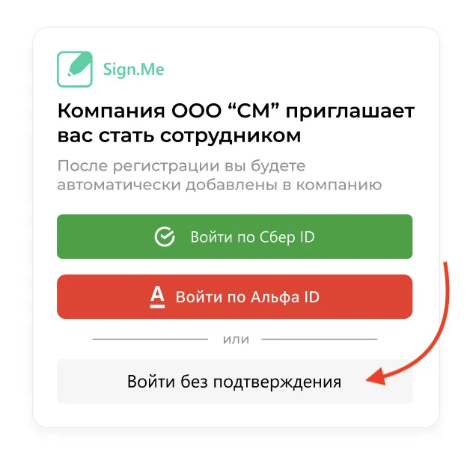Click the Sber ID checkmark icon
The image size is (476, 470).
click(x=165, y=236)
